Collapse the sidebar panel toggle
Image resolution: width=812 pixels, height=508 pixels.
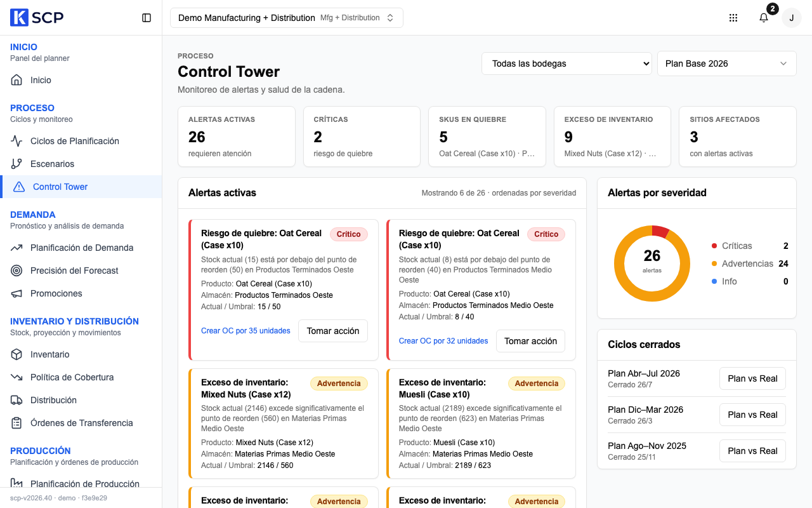[147, 18]
